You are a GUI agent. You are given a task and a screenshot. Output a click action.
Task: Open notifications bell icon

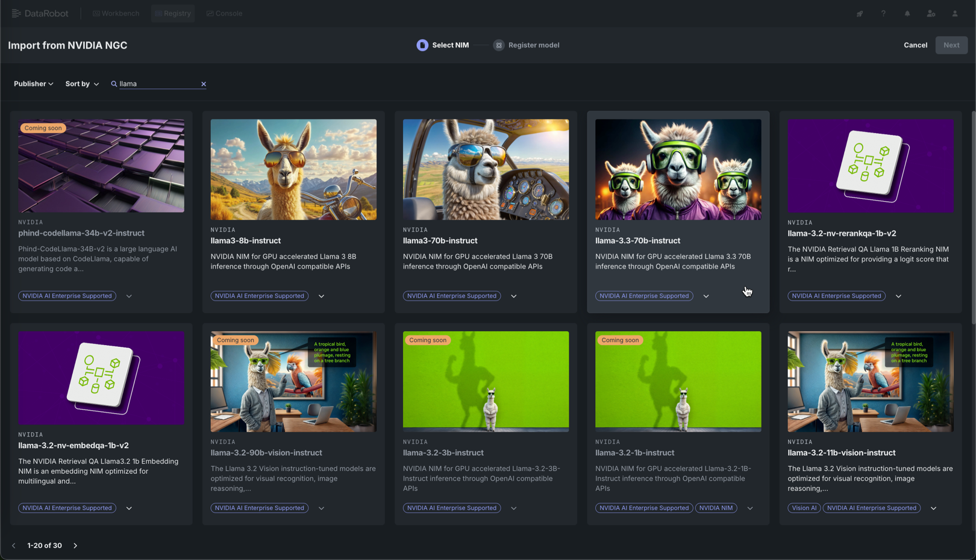(907, 13)
